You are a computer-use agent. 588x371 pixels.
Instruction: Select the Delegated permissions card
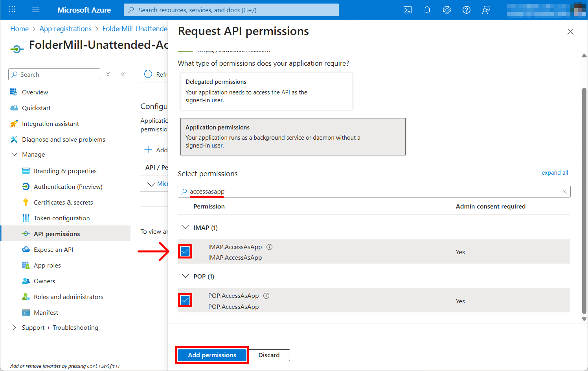point(266,91)
